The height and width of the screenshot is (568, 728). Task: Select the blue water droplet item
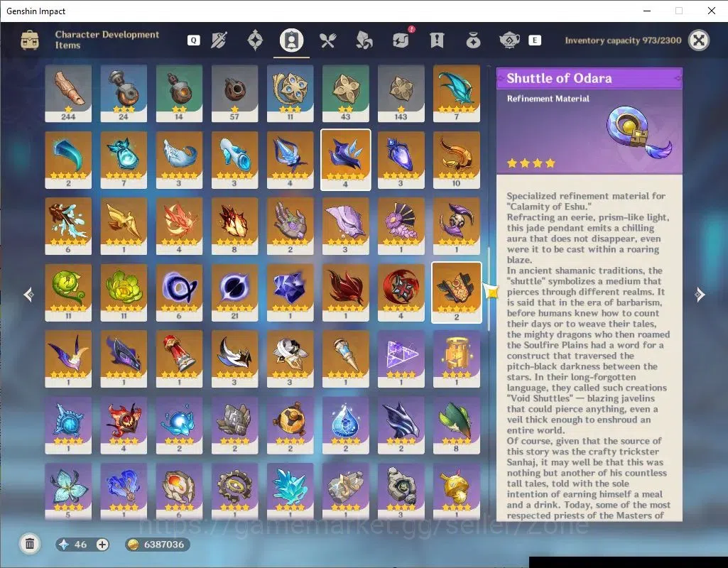pyautogui.click(x=345, y=425)
